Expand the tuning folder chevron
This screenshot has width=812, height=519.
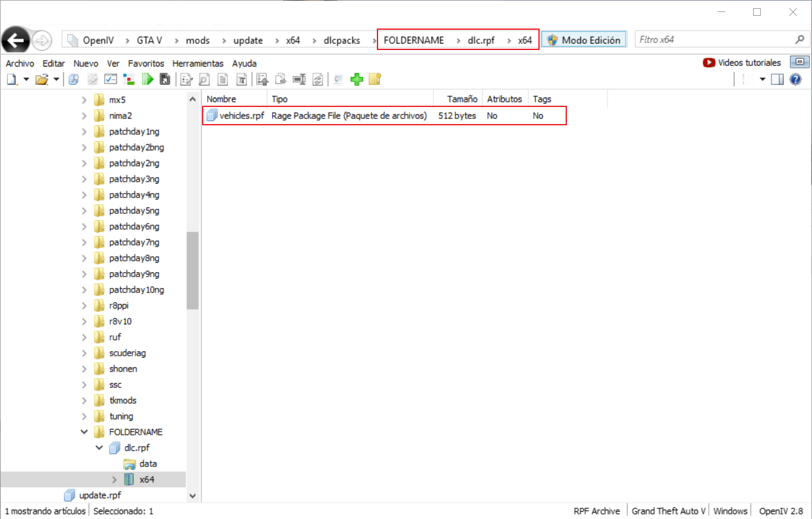point(84,416)
